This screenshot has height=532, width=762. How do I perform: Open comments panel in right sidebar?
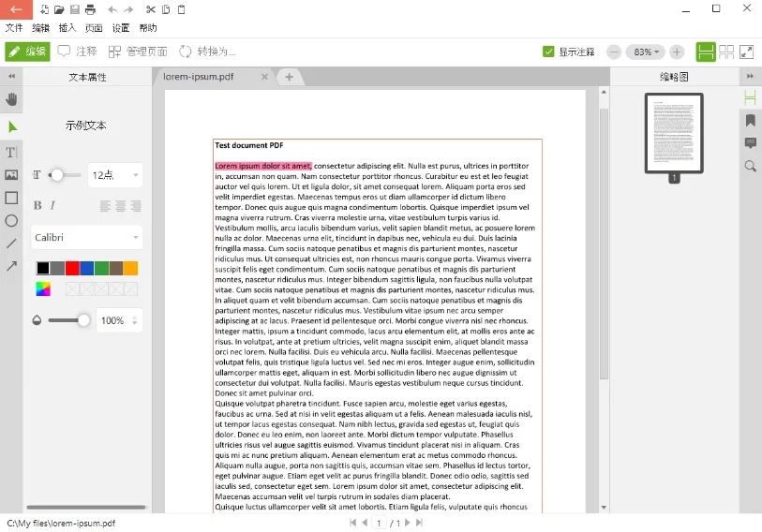[x=751, y=143]
